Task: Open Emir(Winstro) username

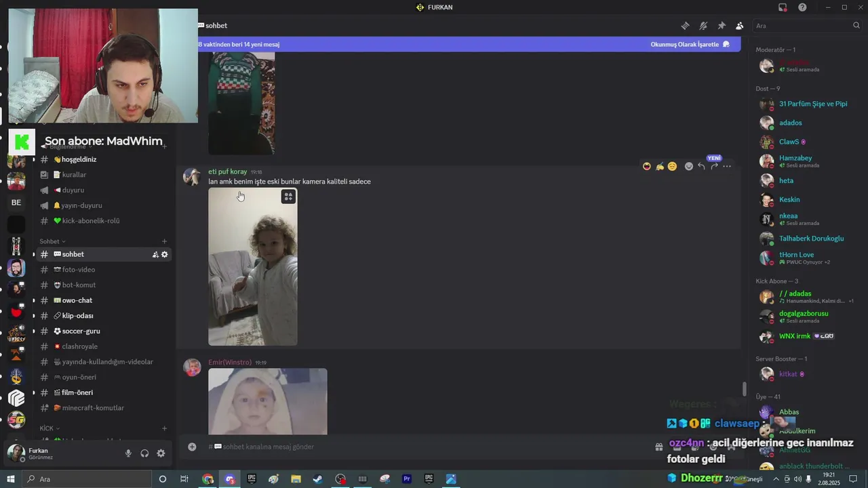Action: point(230,363)
